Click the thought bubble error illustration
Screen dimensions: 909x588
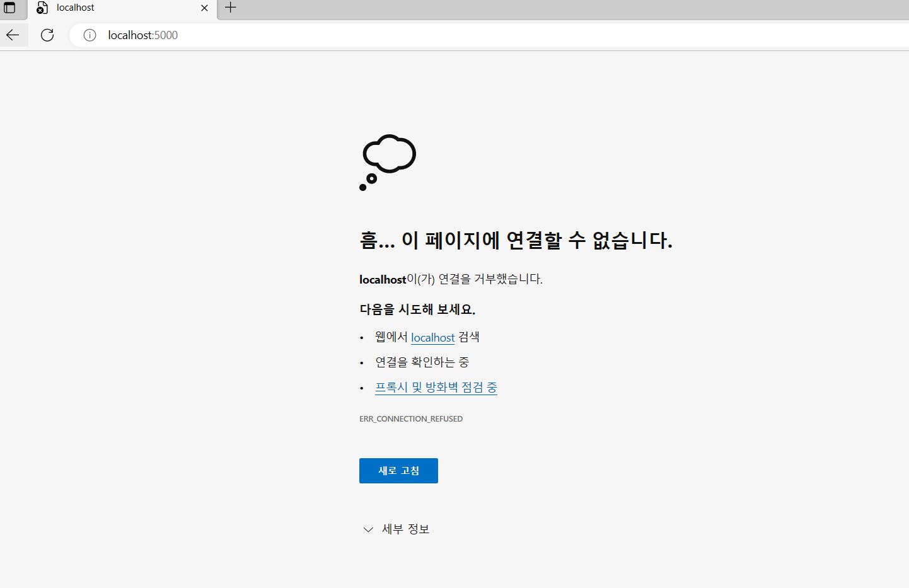(388, 162)
